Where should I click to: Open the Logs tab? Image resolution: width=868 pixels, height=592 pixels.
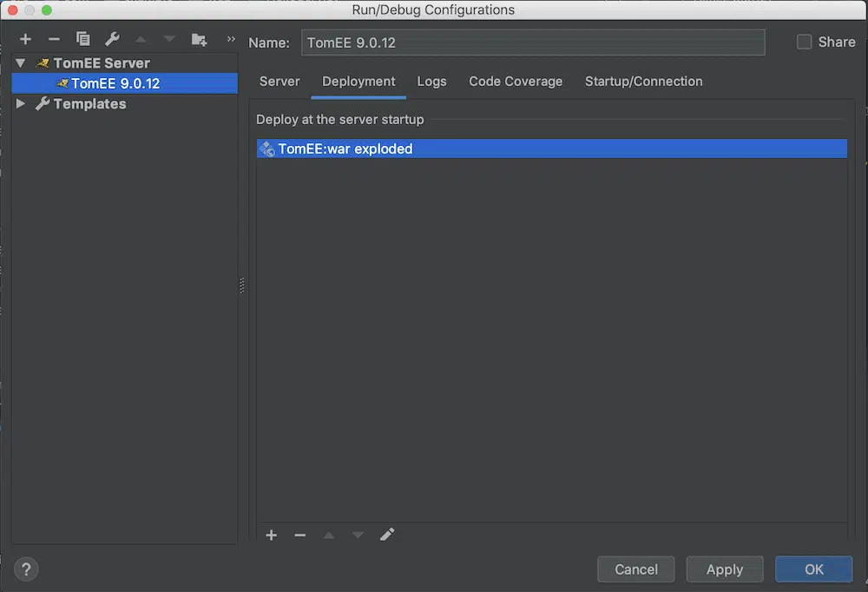(431, 82)
